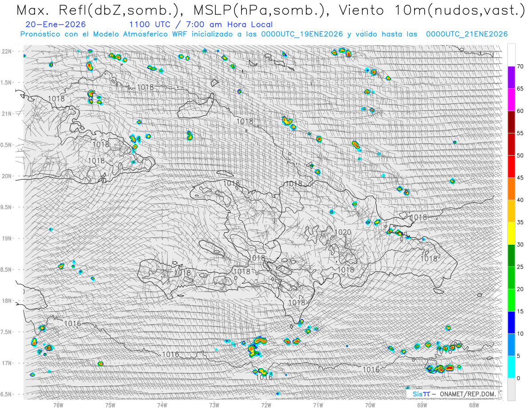The width and height of the screenshot is (532, 411).
Task: Click the '1.5N' latitude axis label
Action: [x=7, y=82]
